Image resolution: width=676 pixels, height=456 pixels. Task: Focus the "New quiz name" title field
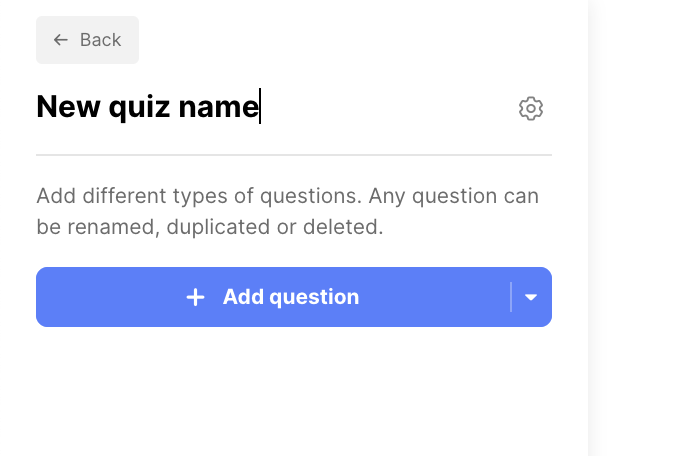(x=148, y=107)
